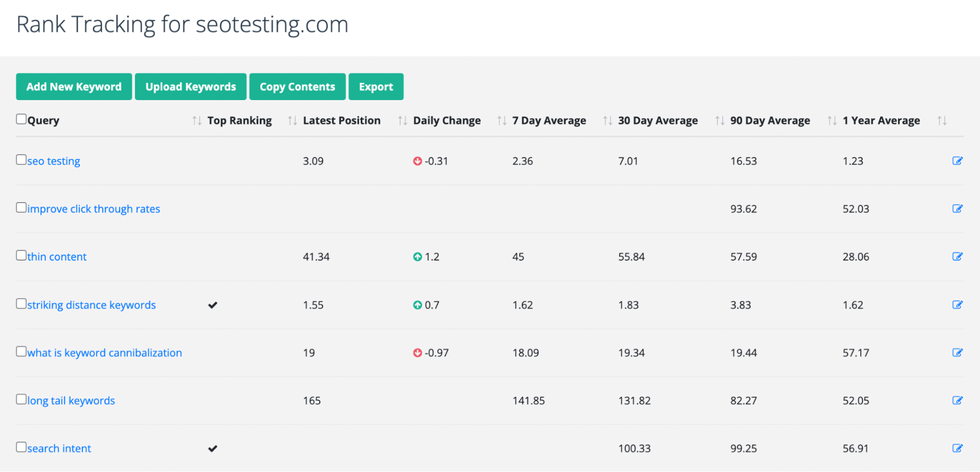Click Top Ranking checkmark for striking distance keywords

coord(212,305)
